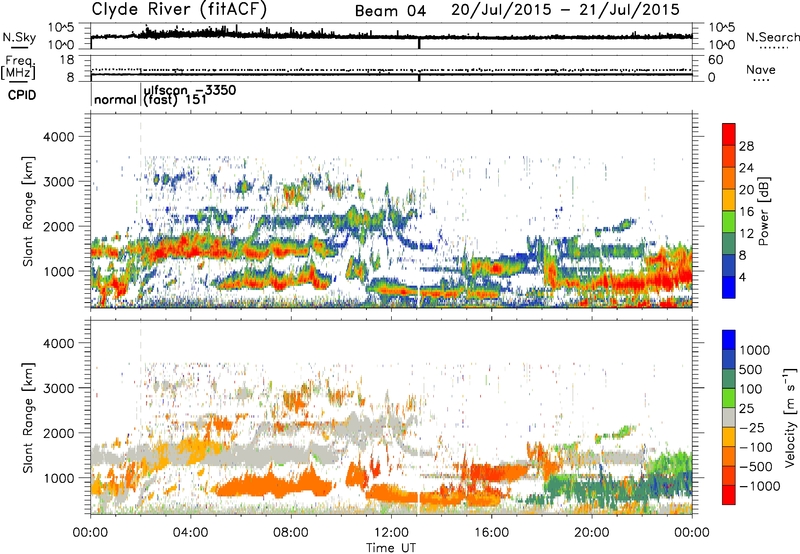The image size is (800, 554).
Task: Click the 'Time UT' axis label
Action: point(391,548)
